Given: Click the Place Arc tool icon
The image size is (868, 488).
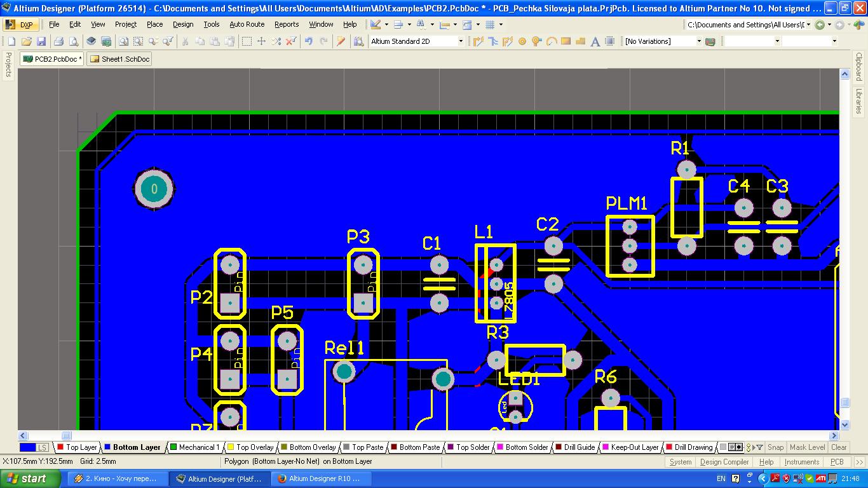Looking at the screenshot, I should pos(552,41).
